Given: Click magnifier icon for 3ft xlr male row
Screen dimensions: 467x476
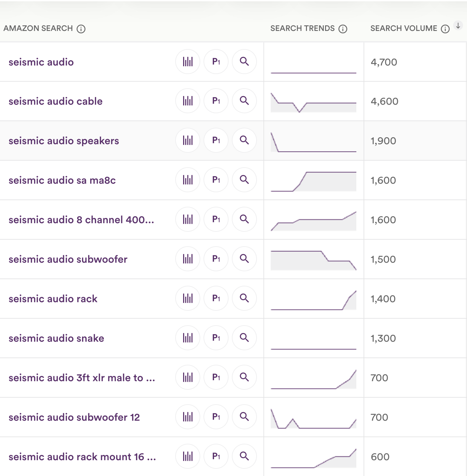Looking at the screenshot, I should [x=244, y=377].
